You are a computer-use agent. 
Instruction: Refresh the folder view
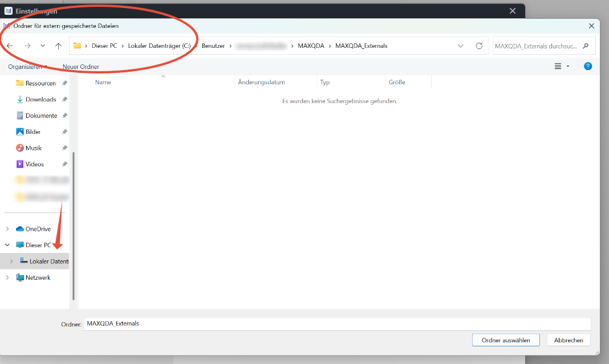coord(480,46)
